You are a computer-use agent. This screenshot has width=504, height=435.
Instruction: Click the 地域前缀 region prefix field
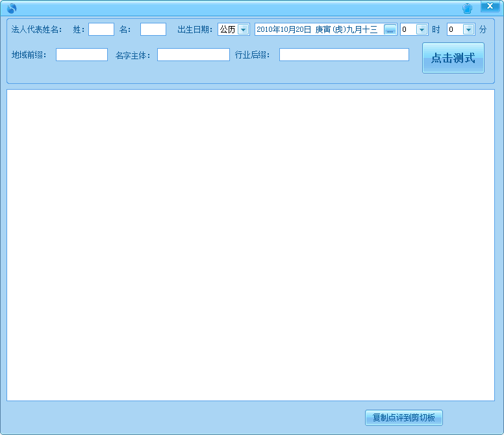click(82, 55)
